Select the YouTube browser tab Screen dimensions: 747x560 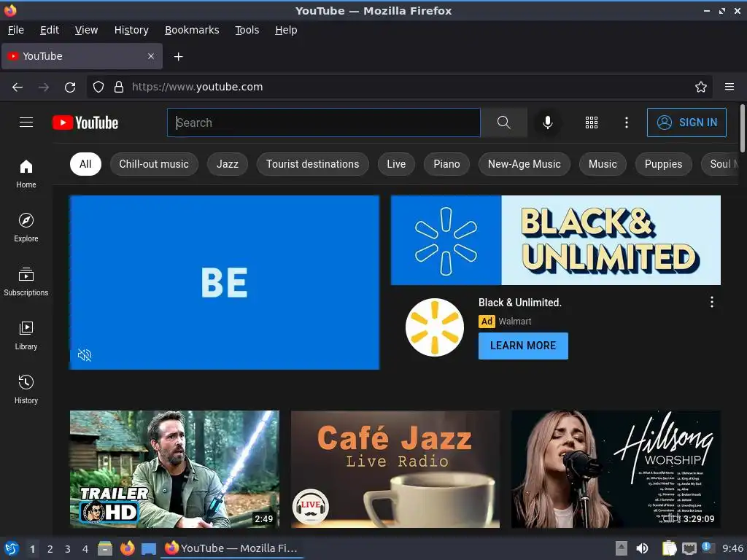click(x=82, y=56)
